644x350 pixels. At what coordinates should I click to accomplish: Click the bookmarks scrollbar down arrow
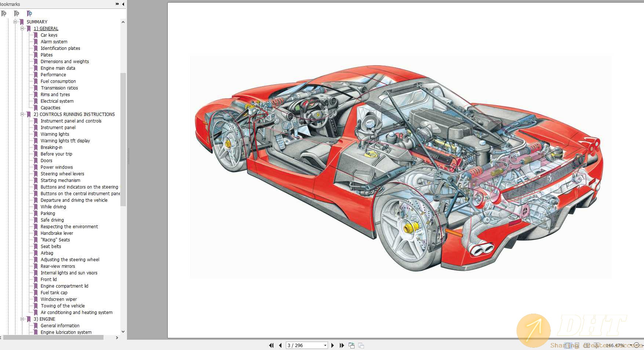tap(123, 331)
